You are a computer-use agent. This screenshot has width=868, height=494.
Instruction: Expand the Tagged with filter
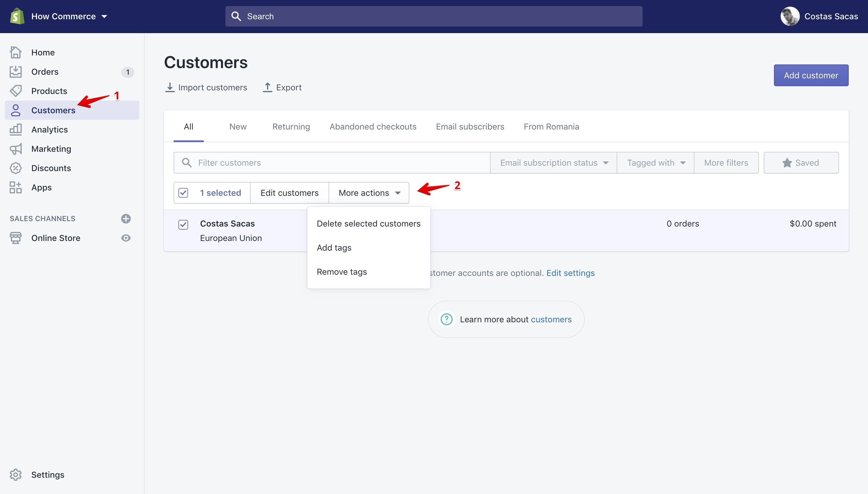(656, 163)
